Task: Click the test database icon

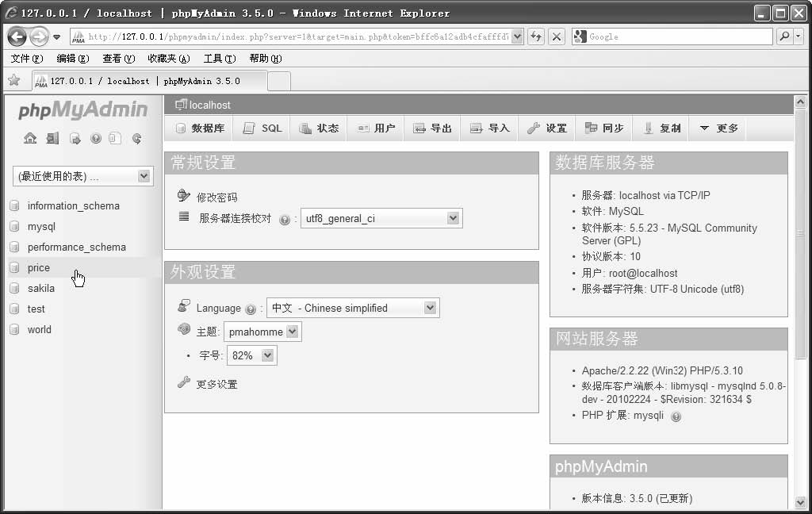Action: point(14,309)
